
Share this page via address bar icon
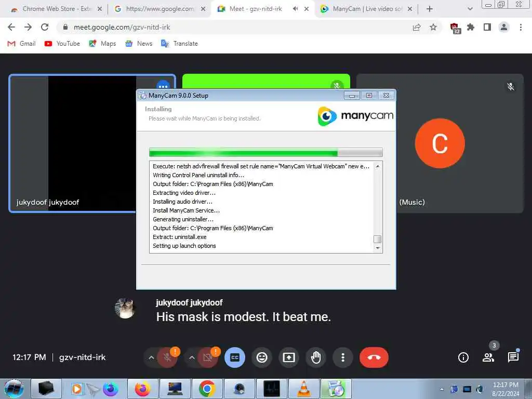coord(417,28)
